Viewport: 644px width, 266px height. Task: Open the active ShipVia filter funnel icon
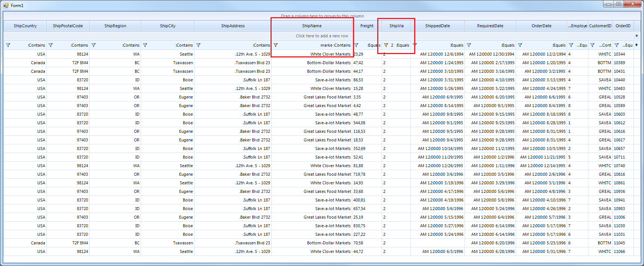386,45
